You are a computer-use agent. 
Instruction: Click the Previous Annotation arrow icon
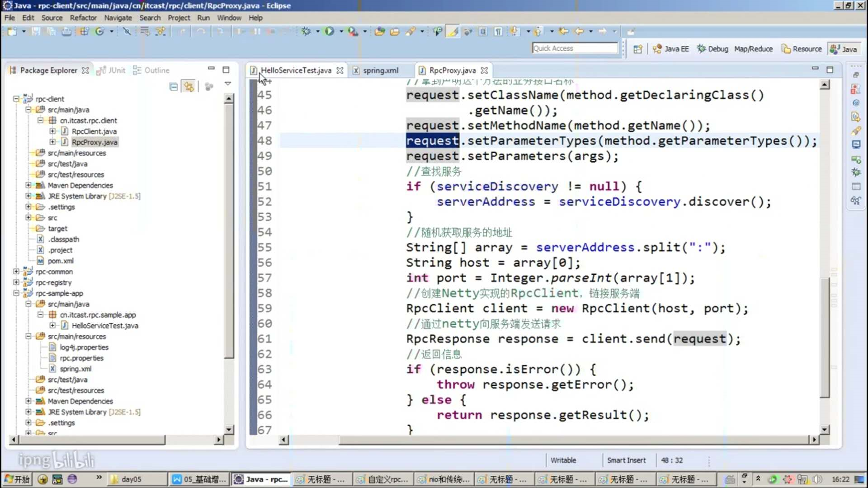[538, 32]
